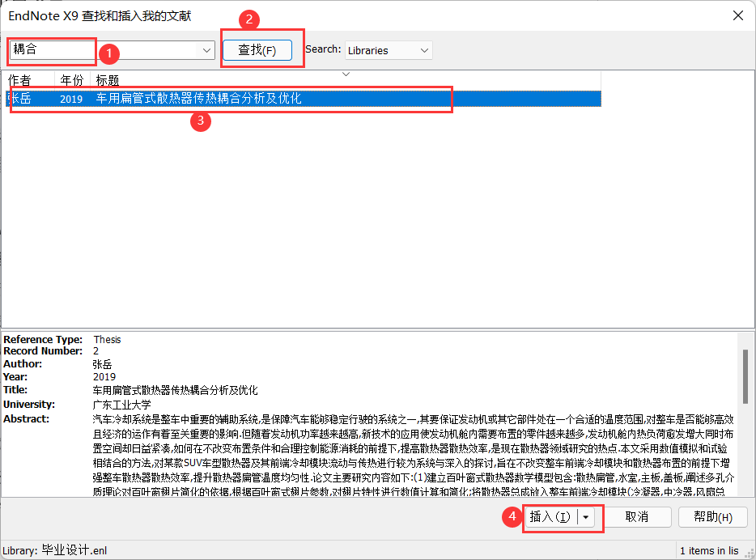The width and height of the screenshot is (756, 560).
Task: Click the Record Number value 2
Action: coord(96,351)
